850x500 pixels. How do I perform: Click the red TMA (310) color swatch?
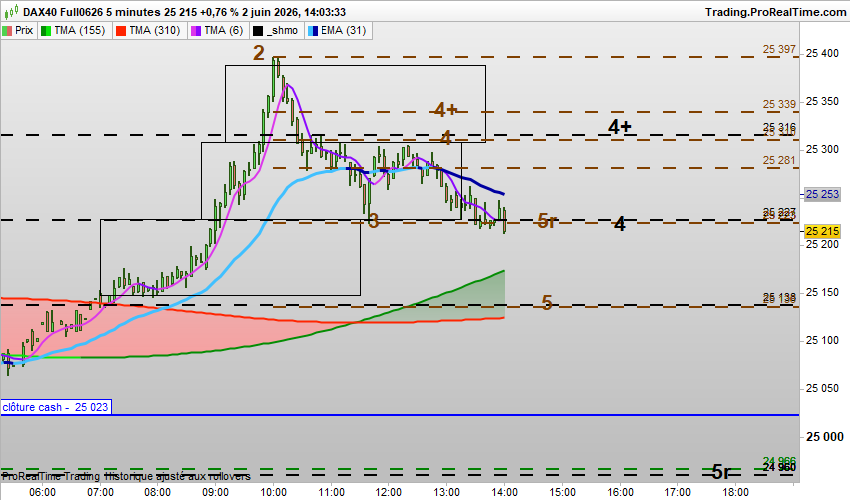click(x=121, y=31)
